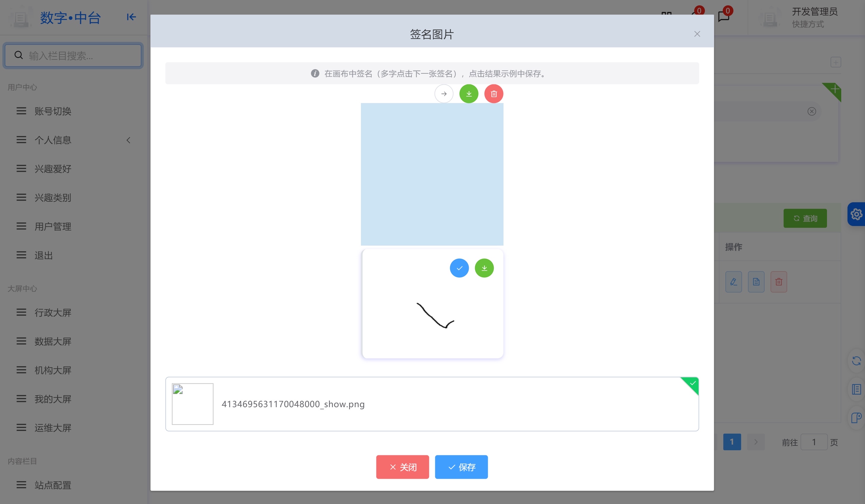Click the list document icon on the right floating bar

pyautogui.click(x=856, y=389)
